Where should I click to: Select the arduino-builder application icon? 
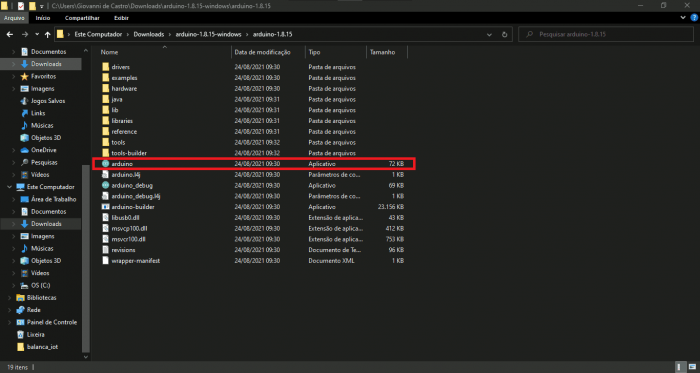click(x=105, y=207)
